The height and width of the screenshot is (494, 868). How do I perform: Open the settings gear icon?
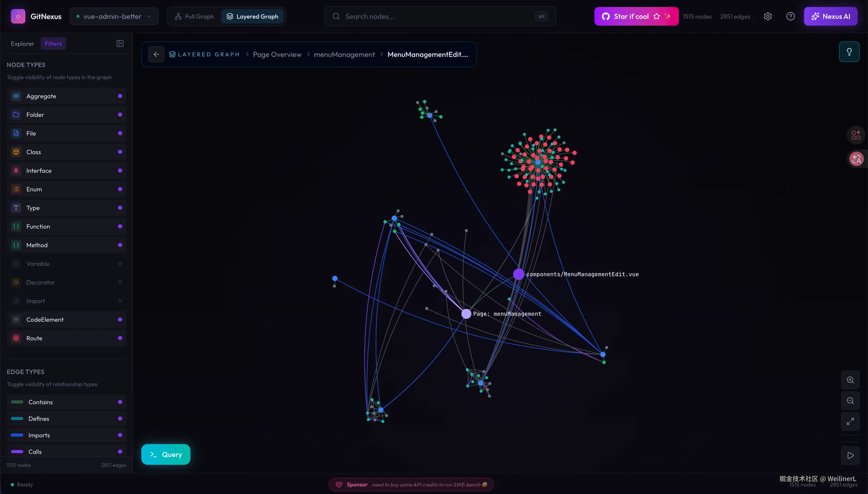[x=768, y=16]
